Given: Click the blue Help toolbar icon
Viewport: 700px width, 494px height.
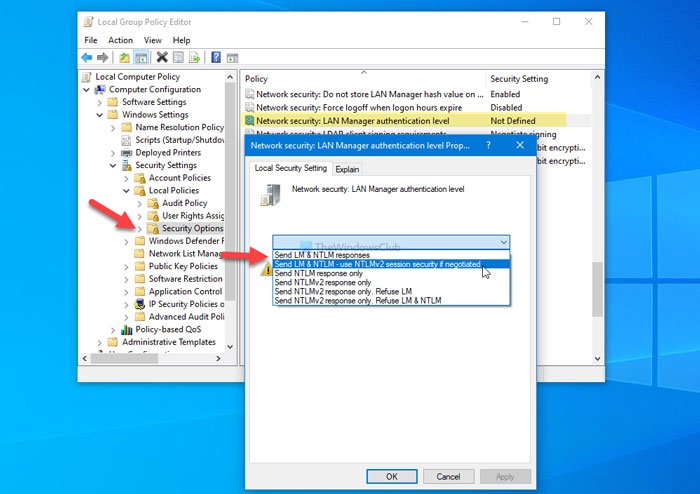Looking at the screenshot, I should [216, 58].
